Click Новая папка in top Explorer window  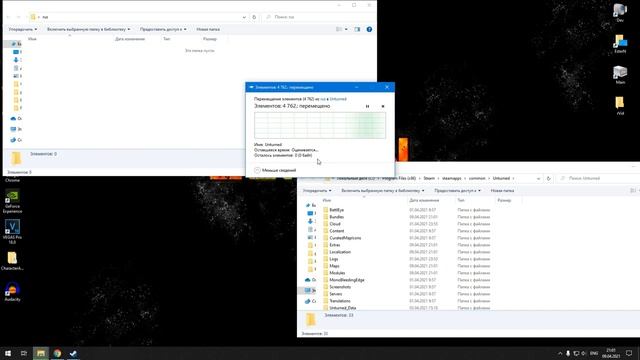[208, 29]
